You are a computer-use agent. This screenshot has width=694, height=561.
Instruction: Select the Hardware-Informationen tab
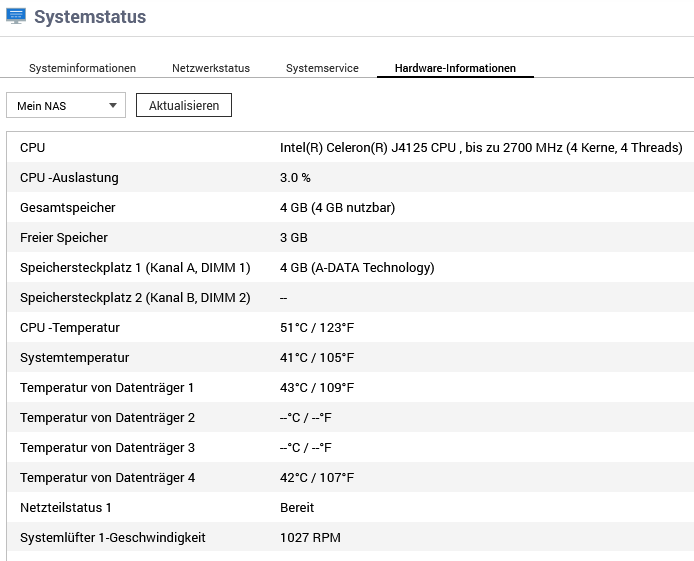pyautogui.click(x=455, y=68)
